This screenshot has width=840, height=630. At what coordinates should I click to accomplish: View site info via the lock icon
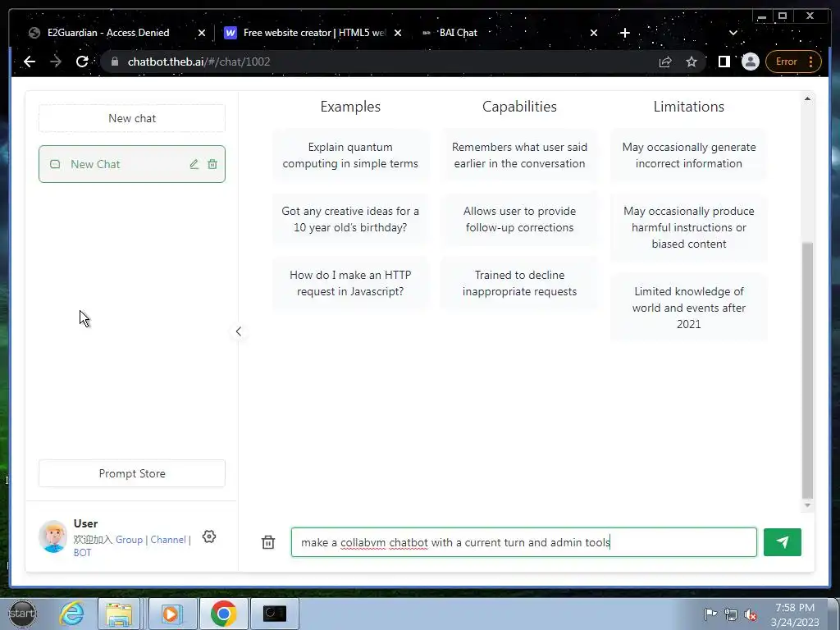(x=114, y=62)
